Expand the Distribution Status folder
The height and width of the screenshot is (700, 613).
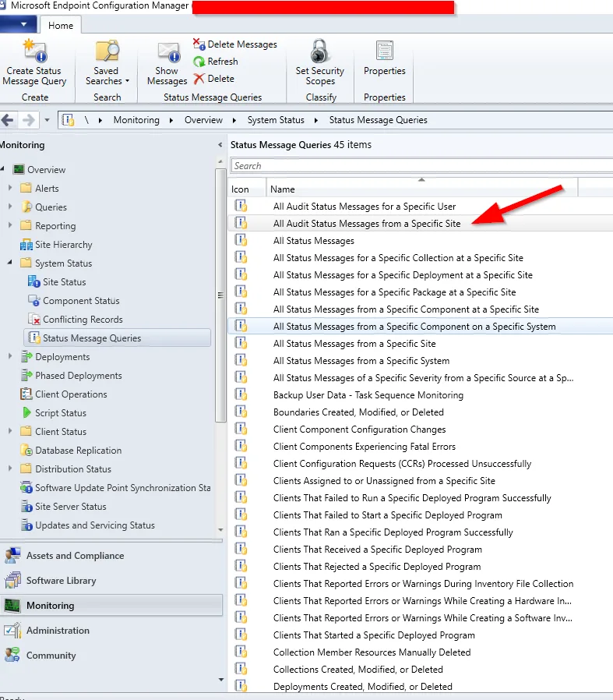(x=10, y=468)
